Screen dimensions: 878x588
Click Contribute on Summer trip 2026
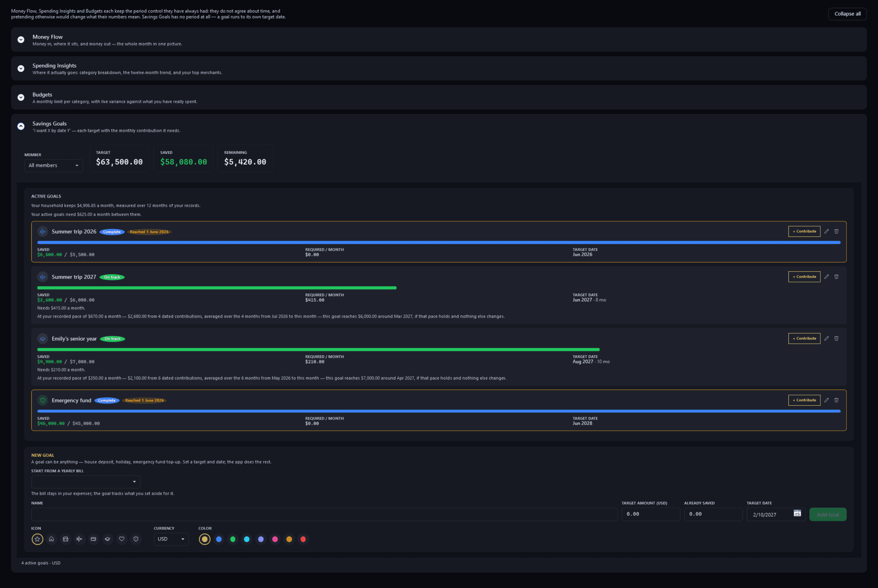click(804, 231)
